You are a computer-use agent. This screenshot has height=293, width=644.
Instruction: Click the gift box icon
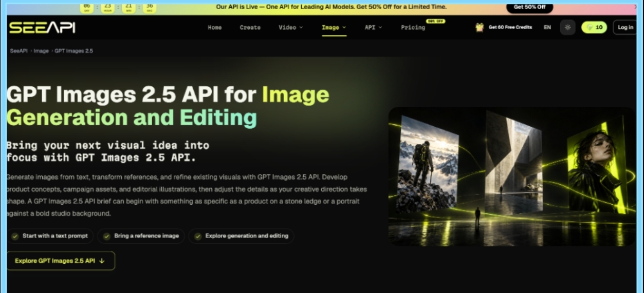(x=480, y=27)
